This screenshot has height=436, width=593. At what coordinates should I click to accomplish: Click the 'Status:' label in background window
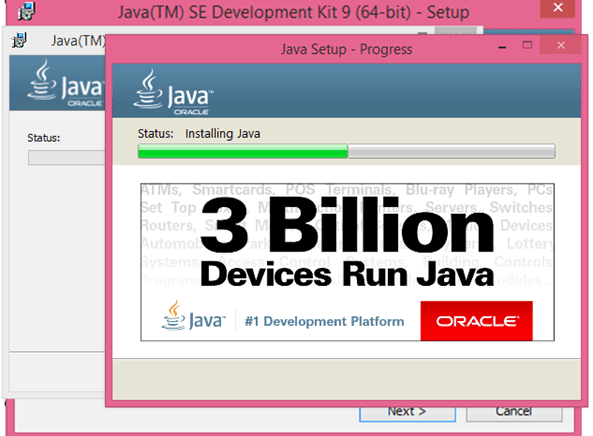pyautogui.click(x=43, y=138)
